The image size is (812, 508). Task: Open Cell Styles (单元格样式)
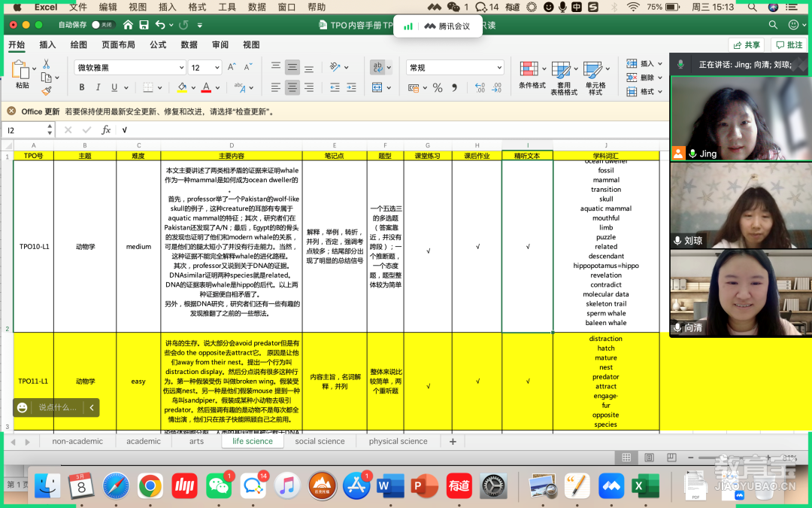[595, 78]
